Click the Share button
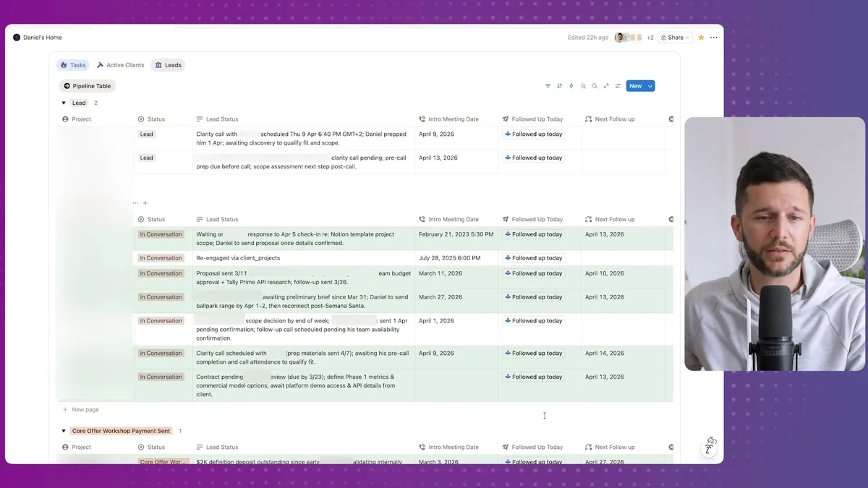Image resolution: width=868 pixels, height=488 pixels. tap(673, 37)
